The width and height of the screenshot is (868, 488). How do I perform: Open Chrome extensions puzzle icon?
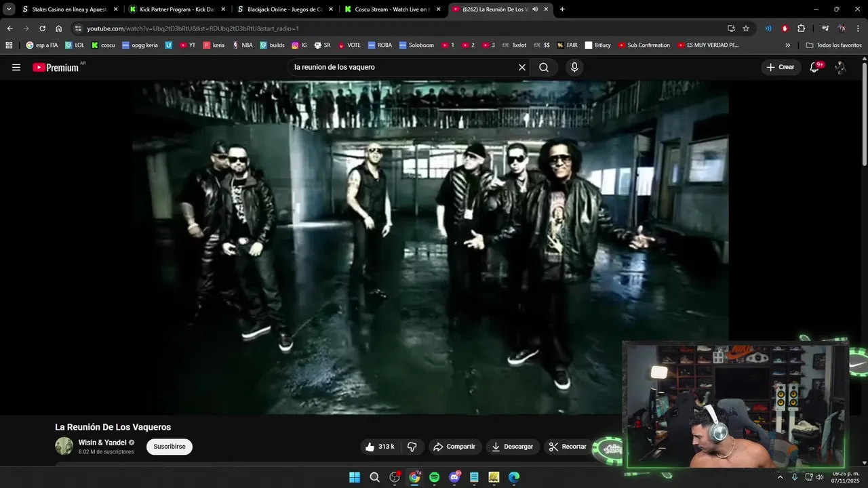pos(802,28)
